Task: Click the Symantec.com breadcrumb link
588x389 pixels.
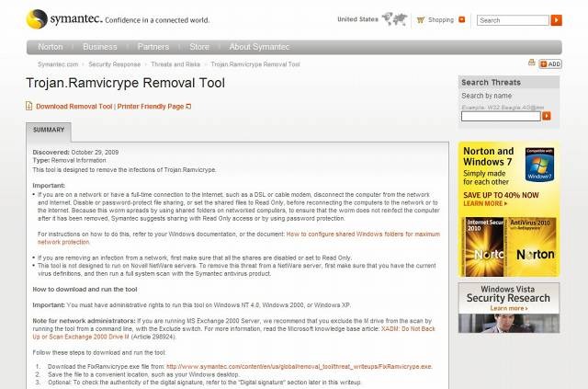Action: tap(58, 64)
